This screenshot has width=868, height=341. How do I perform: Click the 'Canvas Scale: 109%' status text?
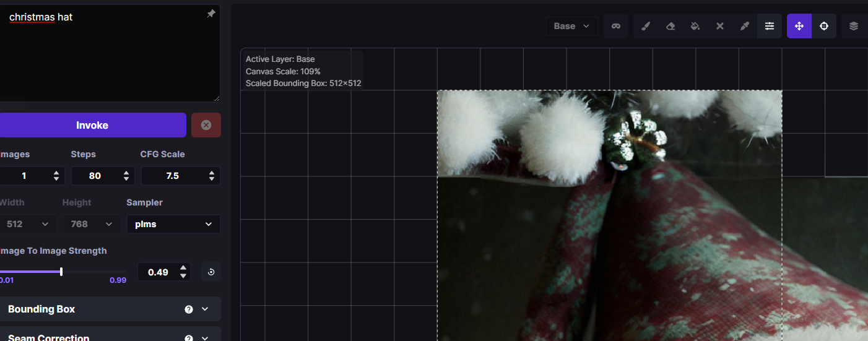(283, 71)
